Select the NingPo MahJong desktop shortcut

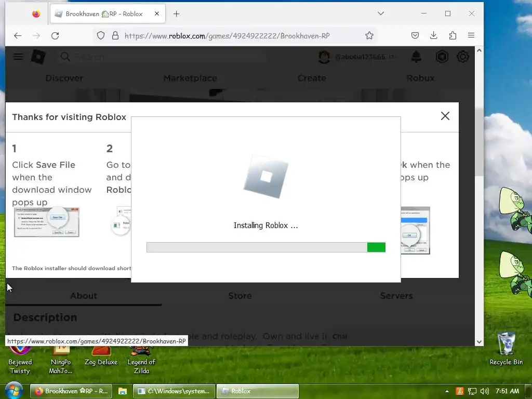click(60, 360)
